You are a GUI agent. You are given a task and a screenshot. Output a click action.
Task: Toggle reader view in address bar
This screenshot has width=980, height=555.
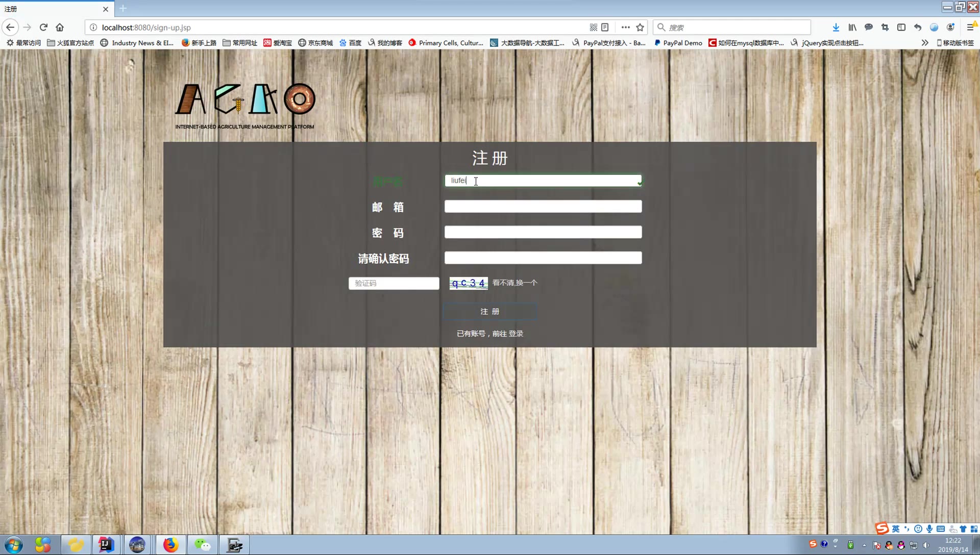click(x=605, y=28)
